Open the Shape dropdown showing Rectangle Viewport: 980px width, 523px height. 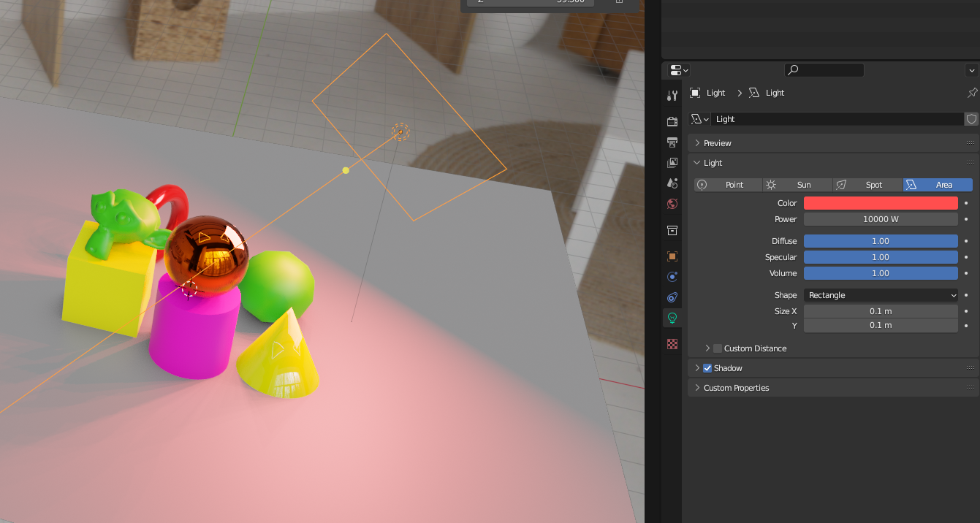click(x=881, y=295)
